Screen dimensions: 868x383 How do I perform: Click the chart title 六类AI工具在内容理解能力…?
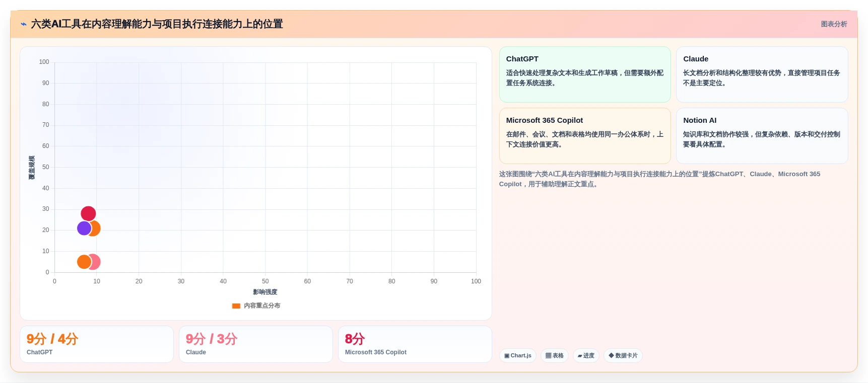pyautogui.click(x=157, y=24)
